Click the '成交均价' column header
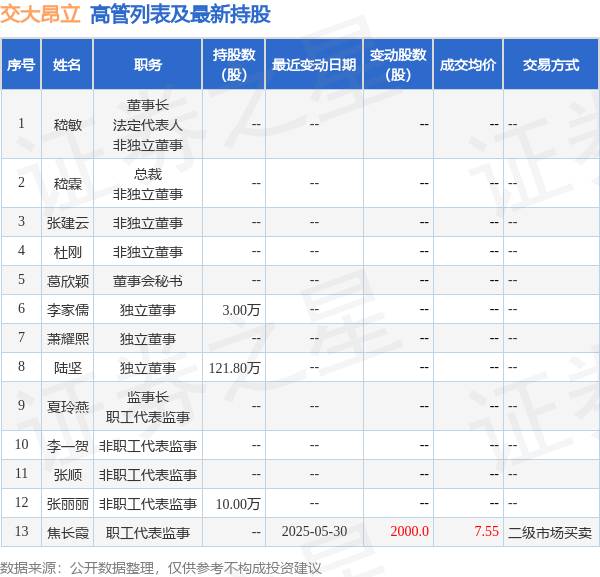 pos(468,65)
